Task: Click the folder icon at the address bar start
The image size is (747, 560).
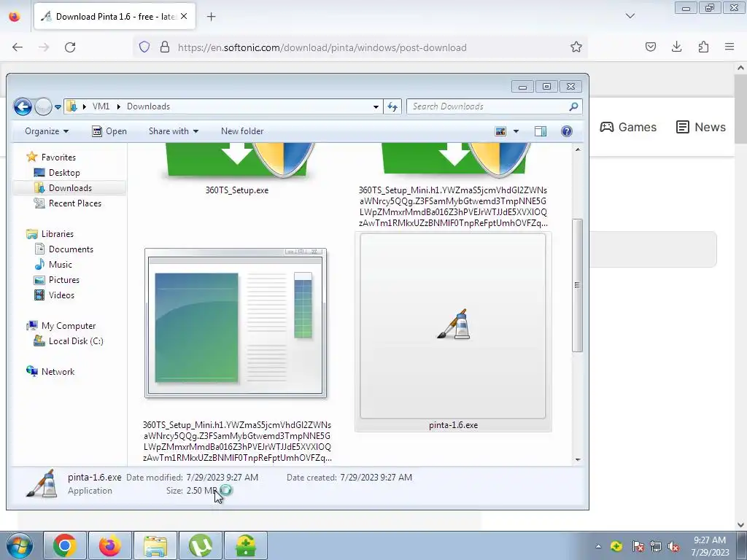Action: tap(71, 106)
